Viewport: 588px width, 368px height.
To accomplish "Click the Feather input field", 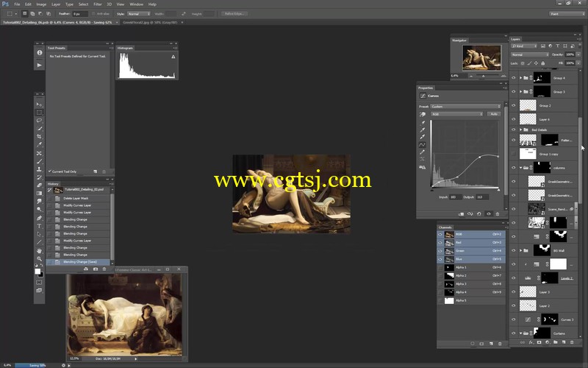I will [79, 14].
